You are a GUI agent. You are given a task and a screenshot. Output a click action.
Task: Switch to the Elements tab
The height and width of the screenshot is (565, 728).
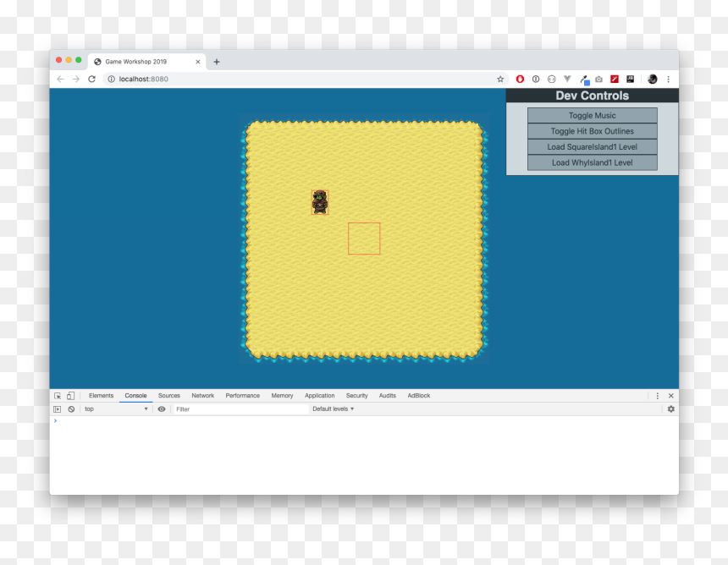pyautogui.click(x=101, y=396)
